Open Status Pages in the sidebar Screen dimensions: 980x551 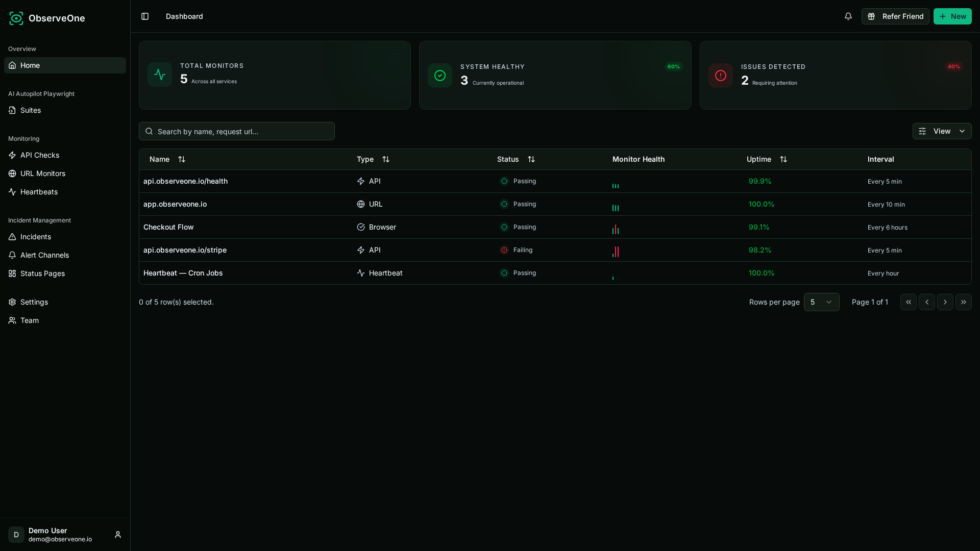click(x=65, y=273)
